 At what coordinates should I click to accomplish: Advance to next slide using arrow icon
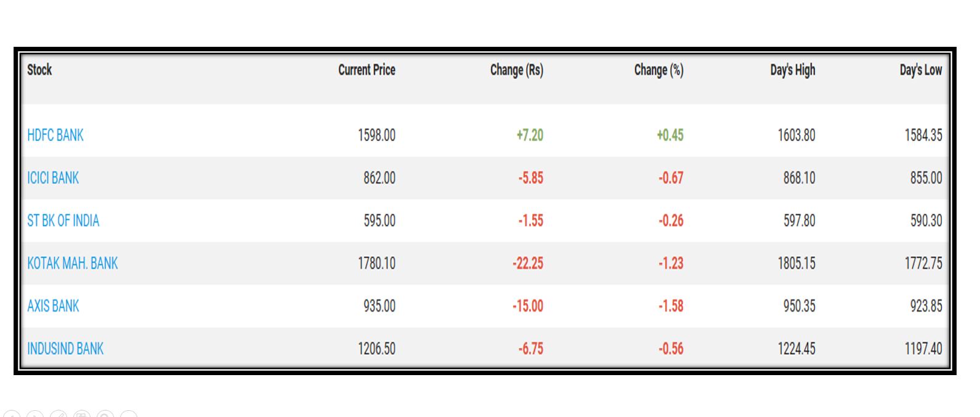(35, 415)
